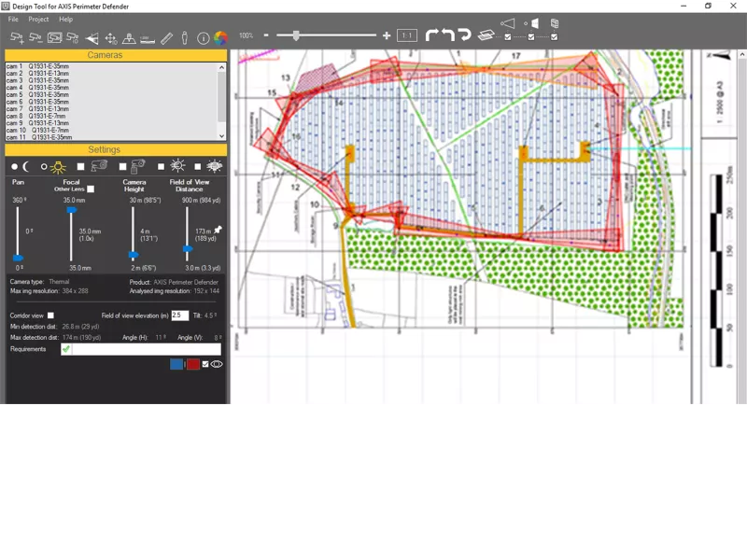This screenshot has width=747, height=560.
Task: Select the Add Camera tool
Action: [x=16, y=37]
